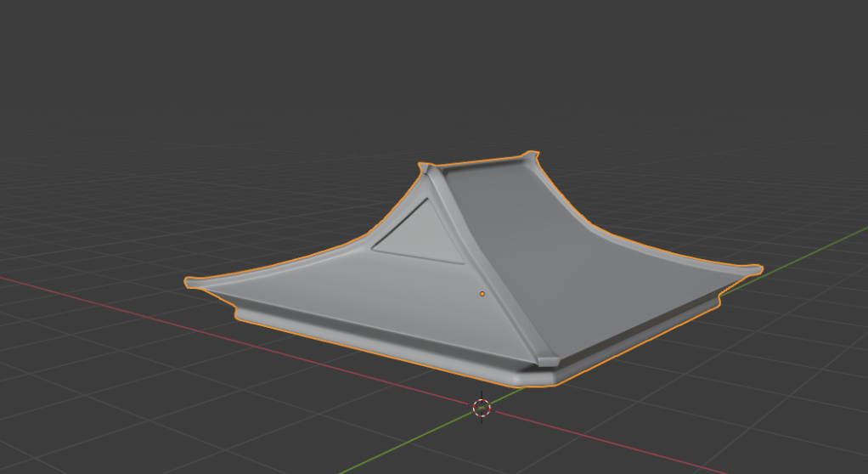Click the top-left pointed ridge corner
This screenshot has height=474, width=868.
pyautogui.click(x=422, y=165)
